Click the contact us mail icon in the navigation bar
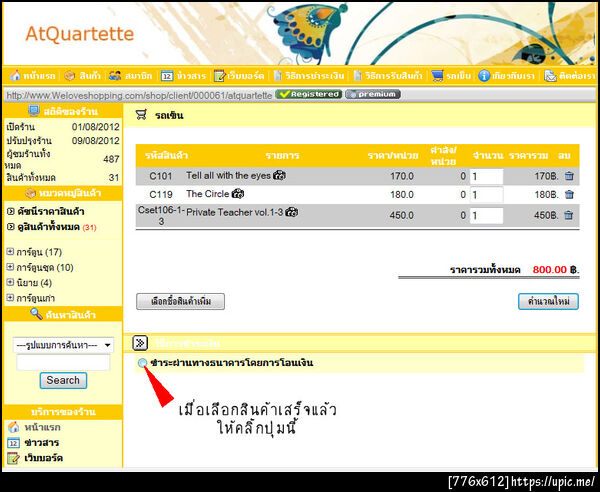This screenshot has width=600, height=492. pos(550,76)
